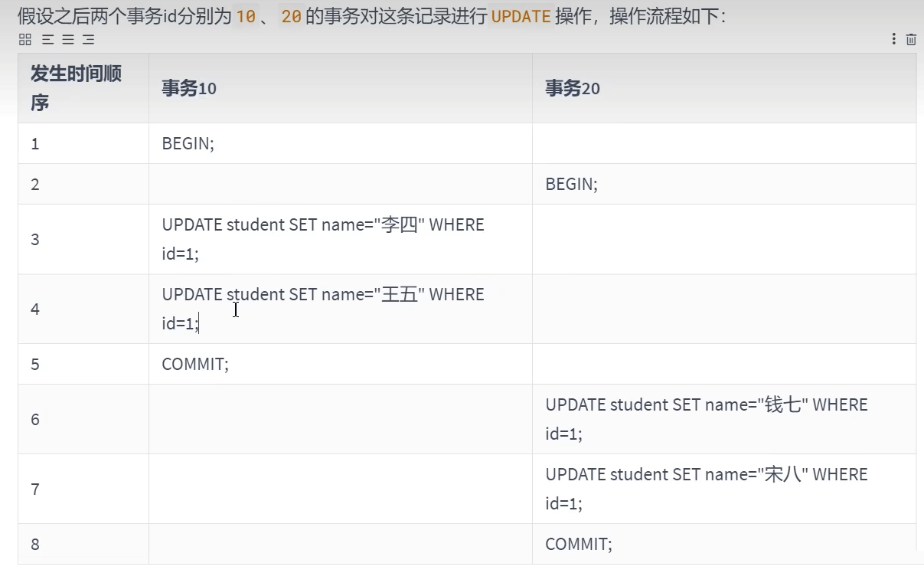Click the COMMIT; cell in row 5
924x573 pixels.
tap(195, 364)
